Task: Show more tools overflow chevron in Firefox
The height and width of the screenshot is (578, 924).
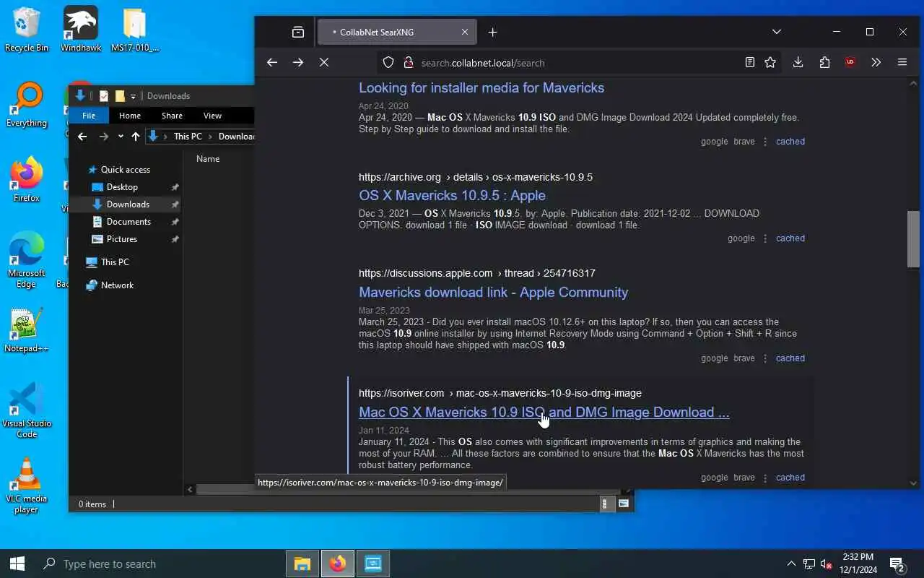Action: point(876,63)
